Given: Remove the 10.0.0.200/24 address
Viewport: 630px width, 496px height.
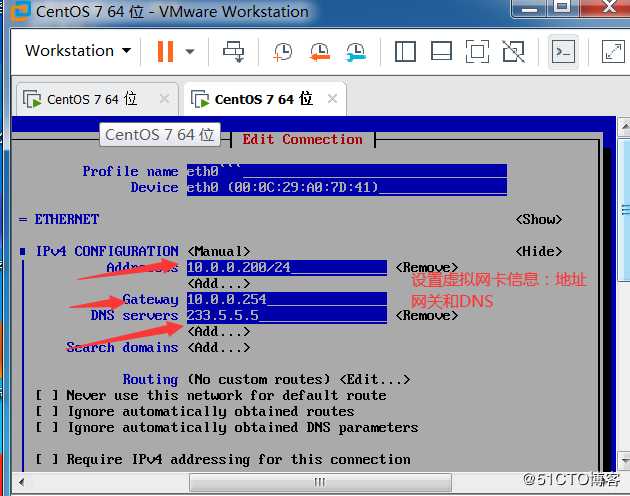Looking at the screenshot, I should pos(427,267).
